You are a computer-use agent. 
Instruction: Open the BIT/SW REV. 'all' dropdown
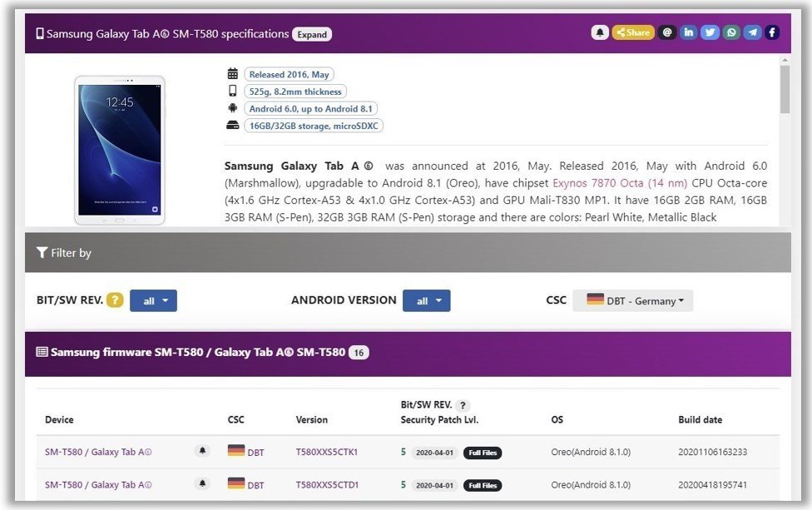click(x=153, y=301)
